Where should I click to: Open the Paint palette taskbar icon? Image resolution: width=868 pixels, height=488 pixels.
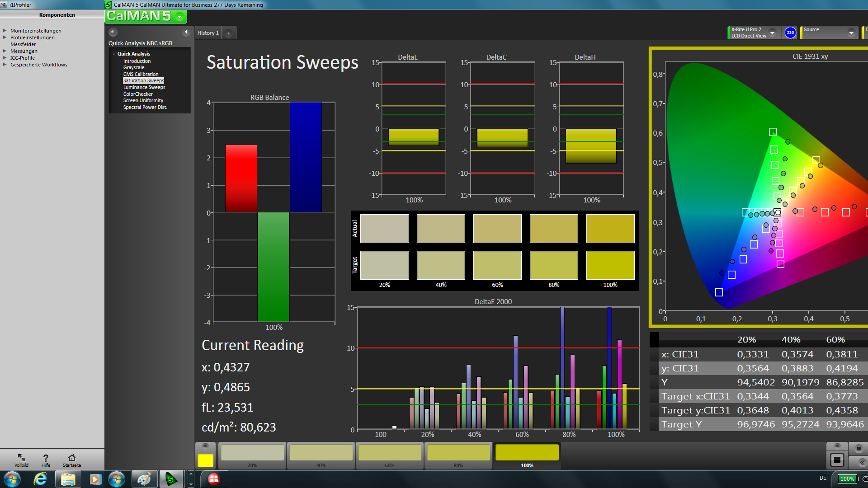[144, 479]
